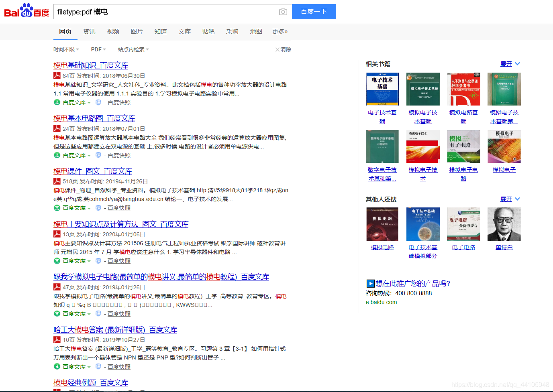Image resolution: width=553 pixels, height=392 pixels.
Task: Click PDF icon of 模电基础知识 result
Action: point(57,75)
